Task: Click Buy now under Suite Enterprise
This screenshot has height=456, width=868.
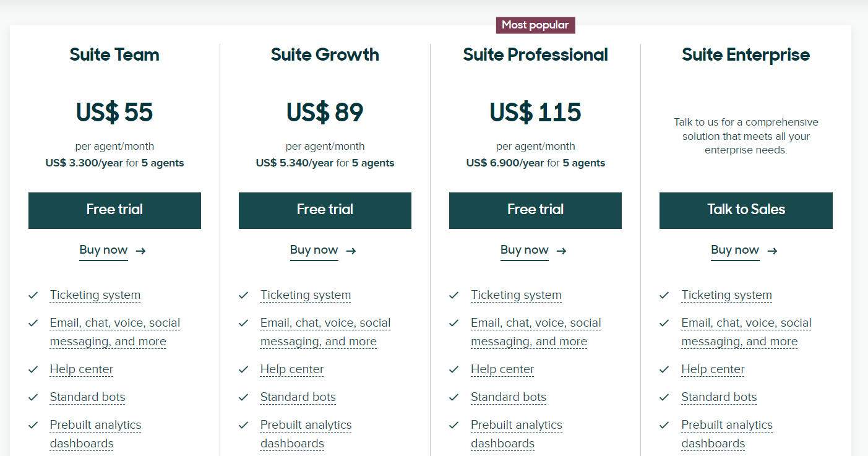Action: (734, 250)
